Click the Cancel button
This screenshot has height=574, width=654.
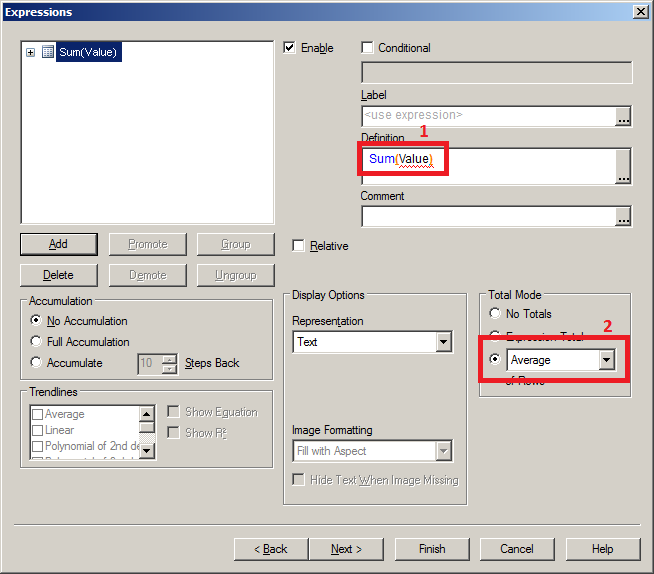pyautogui.click(x=517, y=549)
